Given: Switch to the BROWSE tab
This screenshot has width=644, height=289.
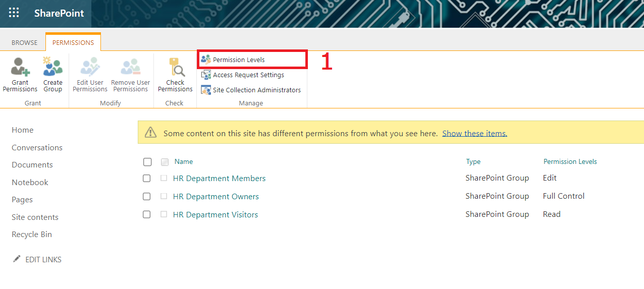Looking at the screenshot, I should pyautogui.click(x=25, y=43).
